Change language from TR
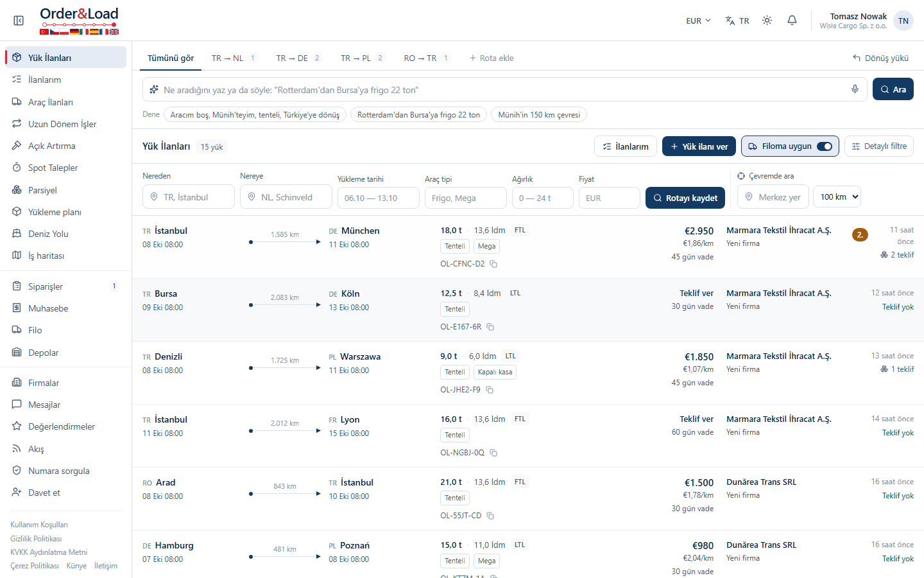The width and height of the screenshot is (924, 578). coord(737,21)
